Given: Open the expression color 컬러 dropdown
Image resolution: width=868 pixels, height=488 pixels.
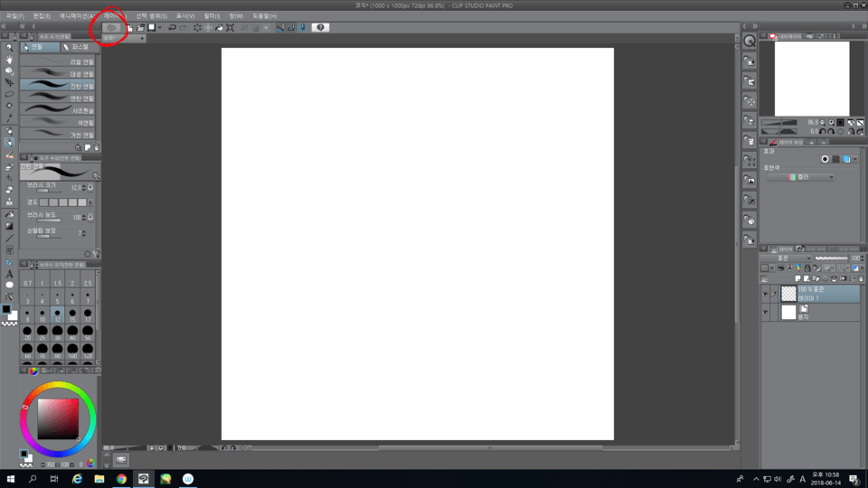Looking at the screenshot, I should tap(801, 177).
